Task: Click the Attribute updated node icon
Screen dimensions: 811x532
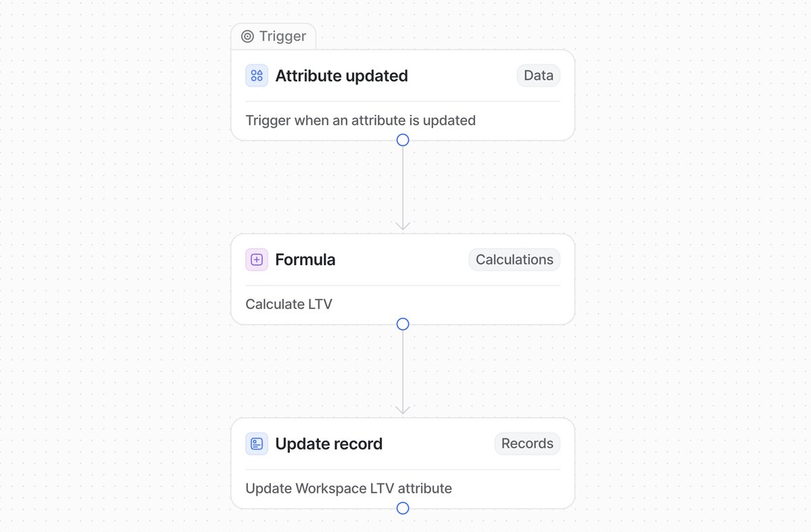Action: click(257, 76)
